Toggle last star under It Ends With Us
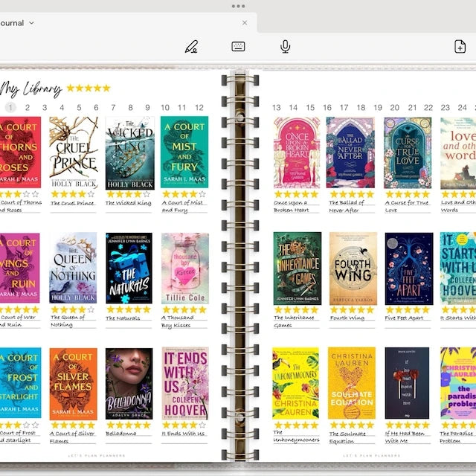The width and height of the screenshot is (476, 476). (x=202, y=425)
